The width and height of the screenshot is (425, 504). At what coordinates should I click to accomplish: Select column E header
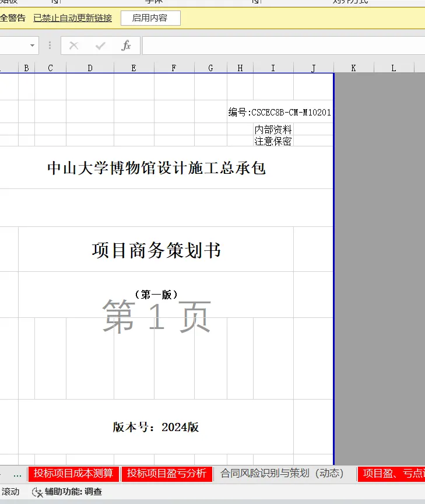click(134, 68)
